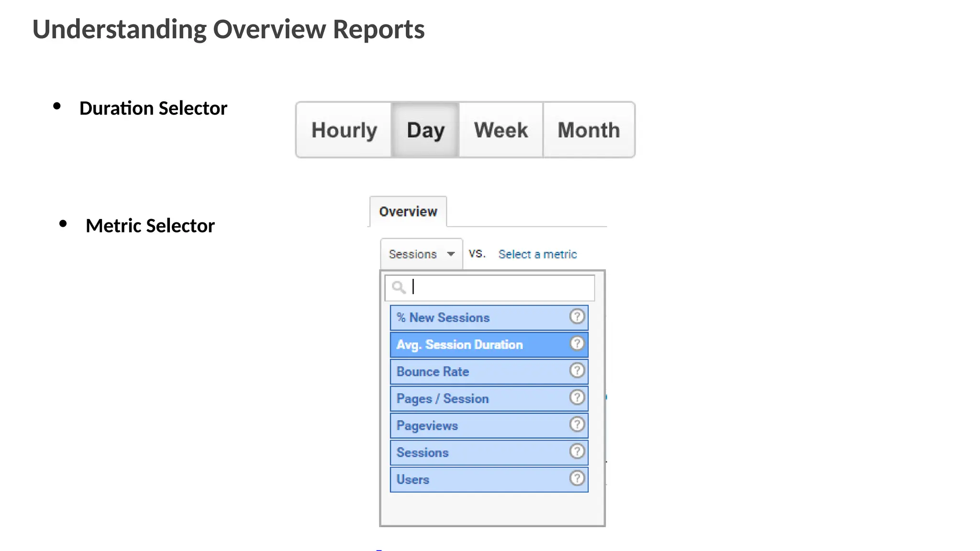The height and width of the screenshot is (551, 980).
Task: Choose Pageviews metric
Action: [x=489, y=425]
